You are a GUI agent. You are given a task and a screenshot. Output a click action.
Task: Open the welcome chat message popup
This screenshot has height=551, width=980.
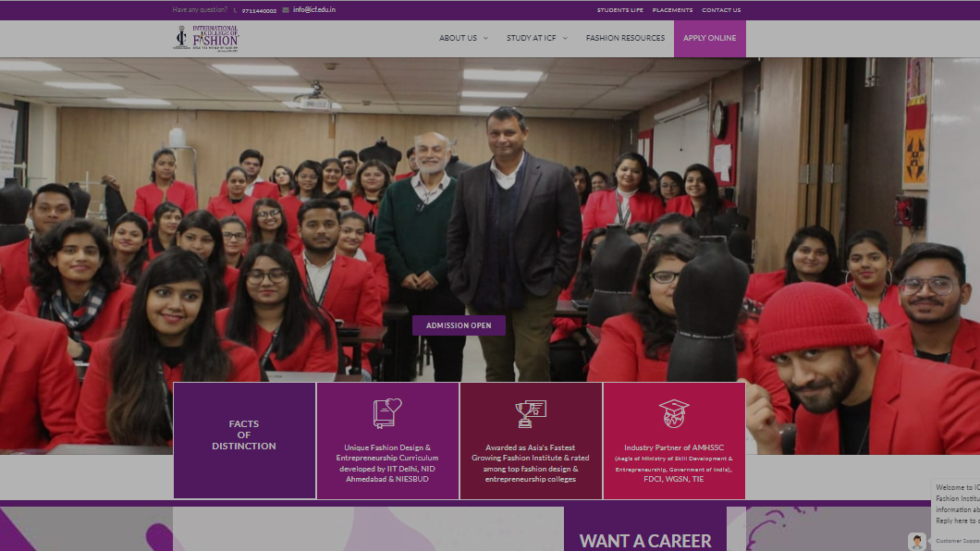click(956, 504)
